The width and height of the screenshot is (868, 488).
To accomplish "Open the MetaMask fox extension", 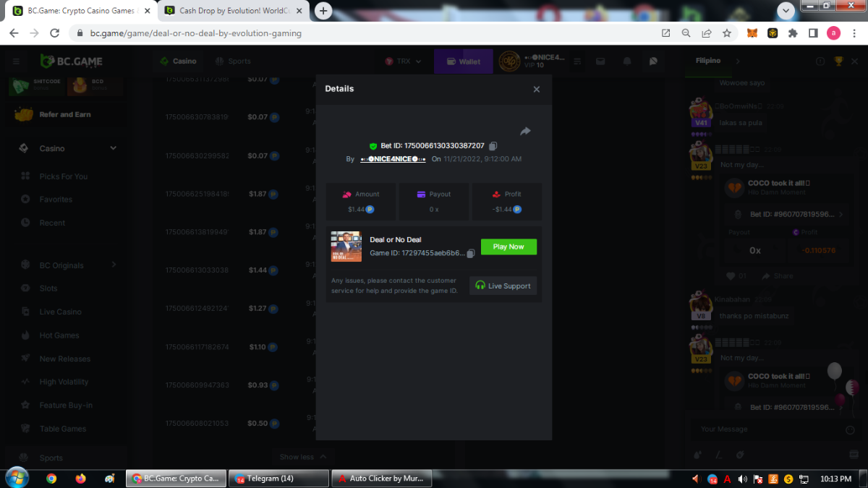I will pyautogui.click(x=753, y=33).
